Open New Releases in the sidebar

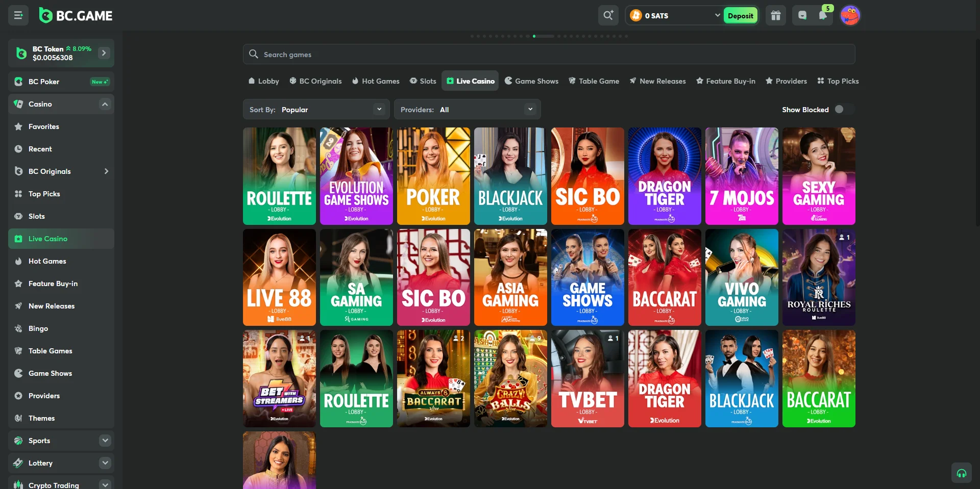(61, 306)
